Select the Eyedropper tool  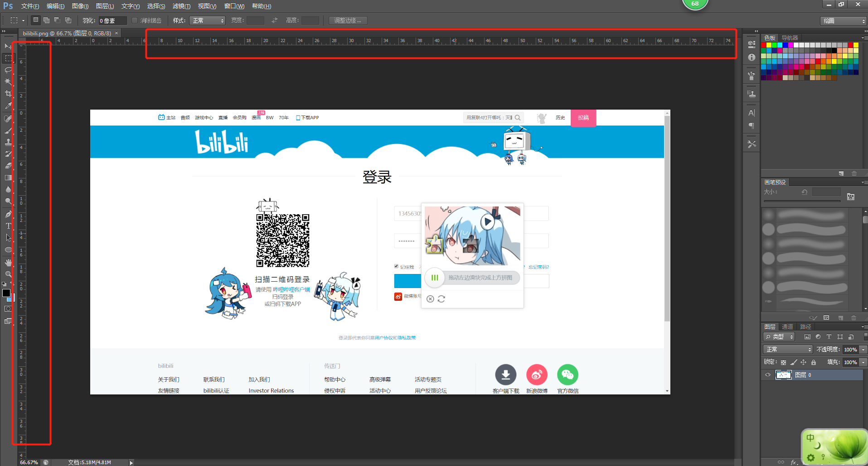(x=8, y=106)
